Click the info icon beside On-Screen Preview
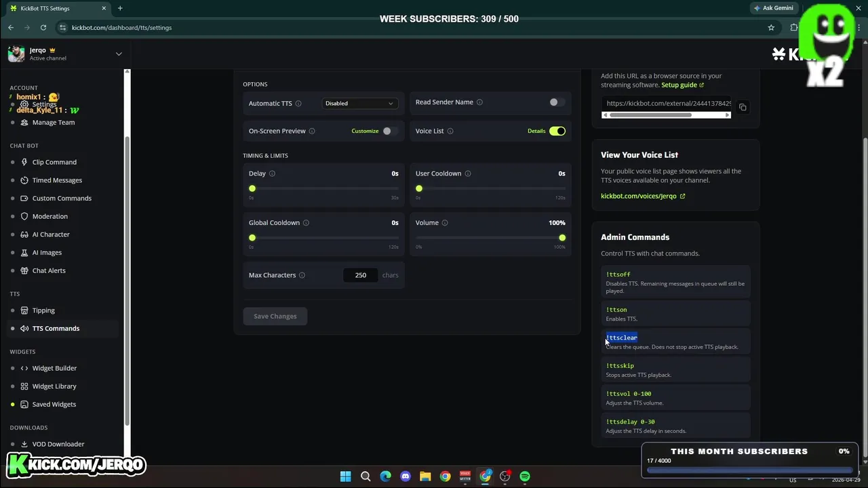This screenshot has height=488, width=868. [x=312, y=131]
